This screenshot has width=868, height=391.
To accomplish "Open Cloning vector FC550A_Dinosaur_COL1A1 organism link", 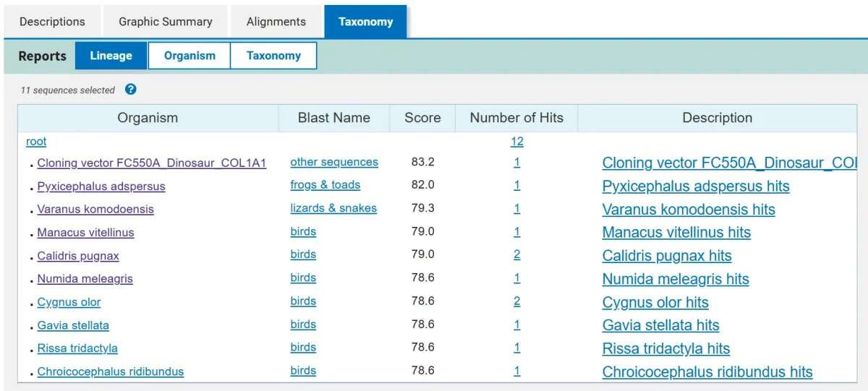I will tap(152, 163).
